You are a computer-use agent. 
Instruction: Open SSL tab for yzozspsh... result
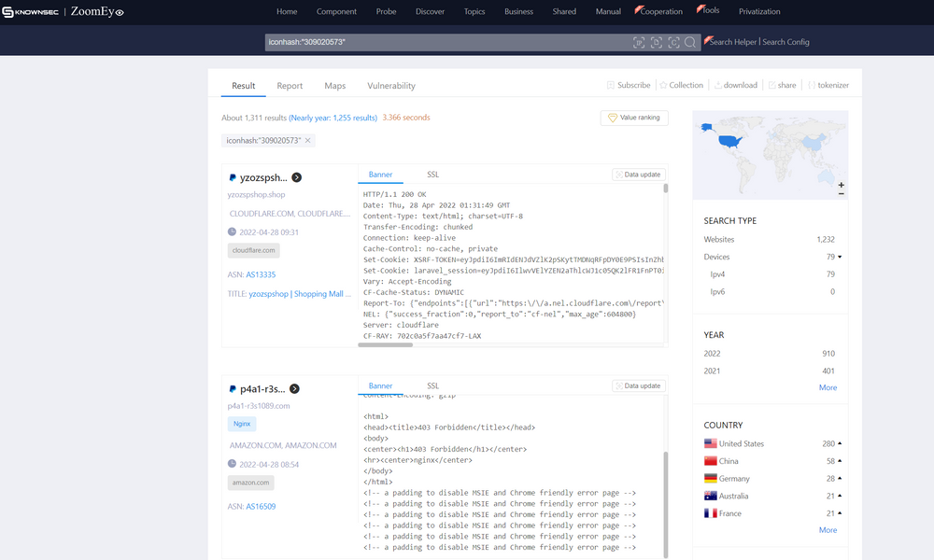433,175
